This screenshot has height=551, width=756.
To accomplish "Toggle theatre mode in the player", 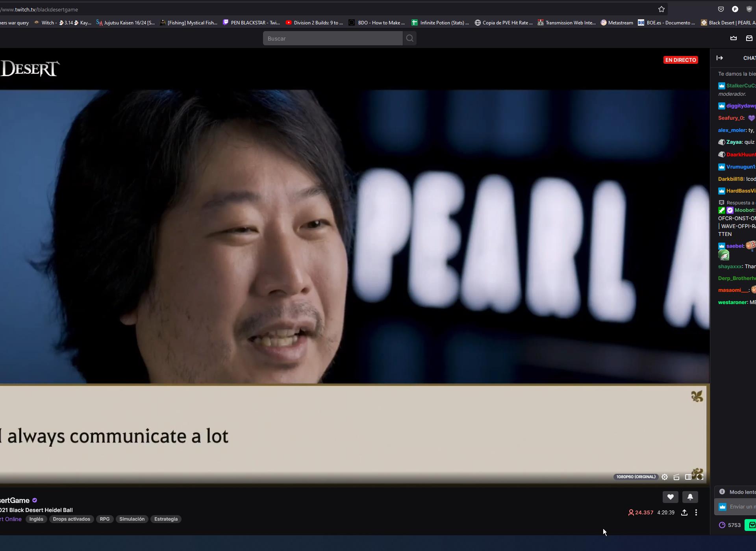I will point(688,477).
